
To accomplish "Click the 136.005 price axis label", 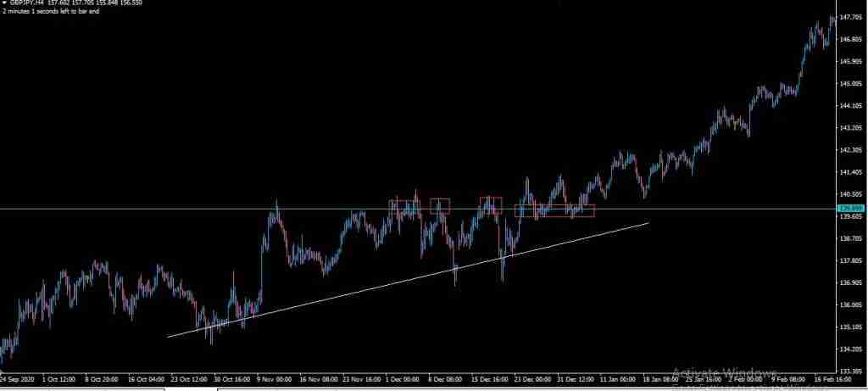I will (x=851, y=305).
